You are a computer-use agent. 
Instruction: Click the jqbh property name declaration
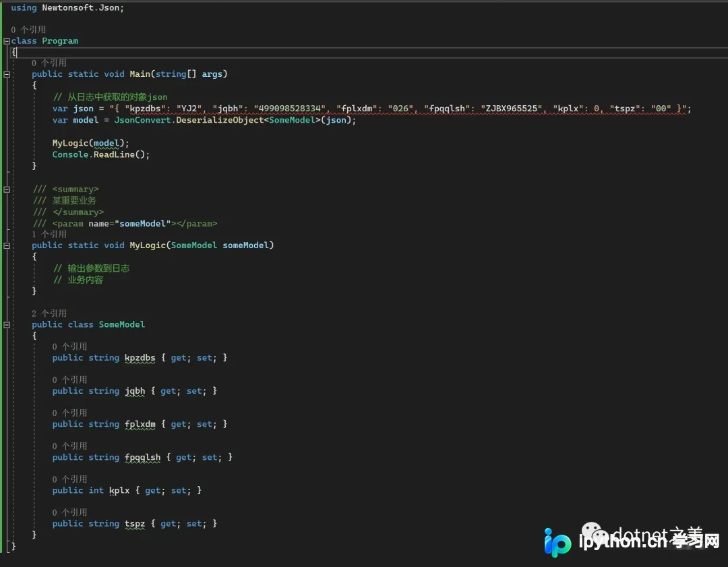pyautogui.click(x=135, y=391)
